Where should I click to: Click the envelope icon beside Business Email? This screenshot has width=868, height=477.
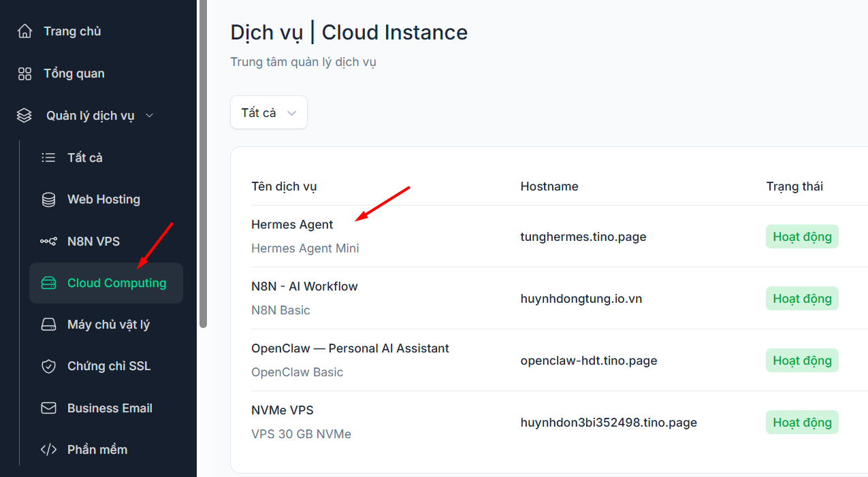pyautogui.click(x=48, y=408)
